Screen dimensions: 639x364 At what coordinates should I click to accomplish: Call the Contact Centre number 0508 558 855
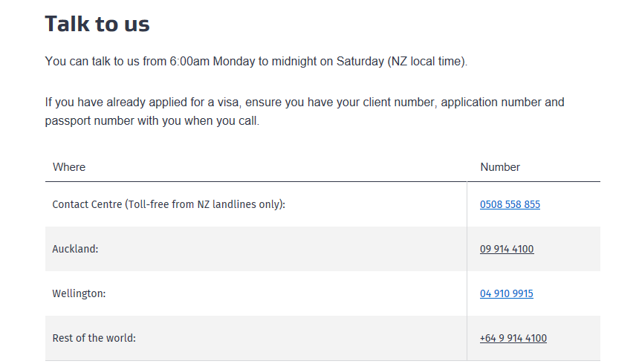coord(510,204)
